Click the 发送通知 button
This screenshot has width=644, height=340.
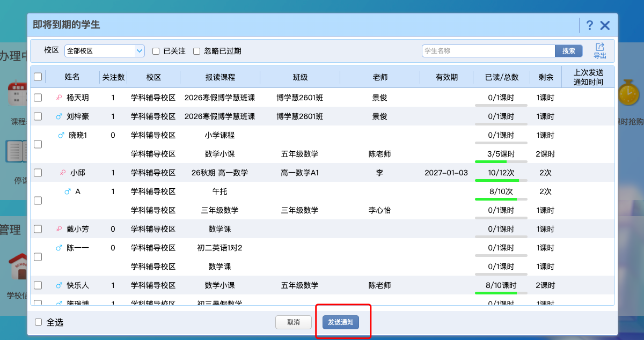click(341, 322)
